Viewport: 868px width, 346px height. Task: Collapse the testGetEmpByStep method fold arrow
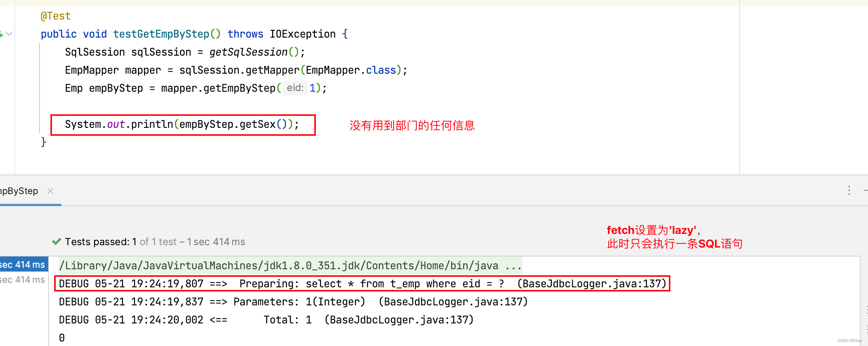9,34
